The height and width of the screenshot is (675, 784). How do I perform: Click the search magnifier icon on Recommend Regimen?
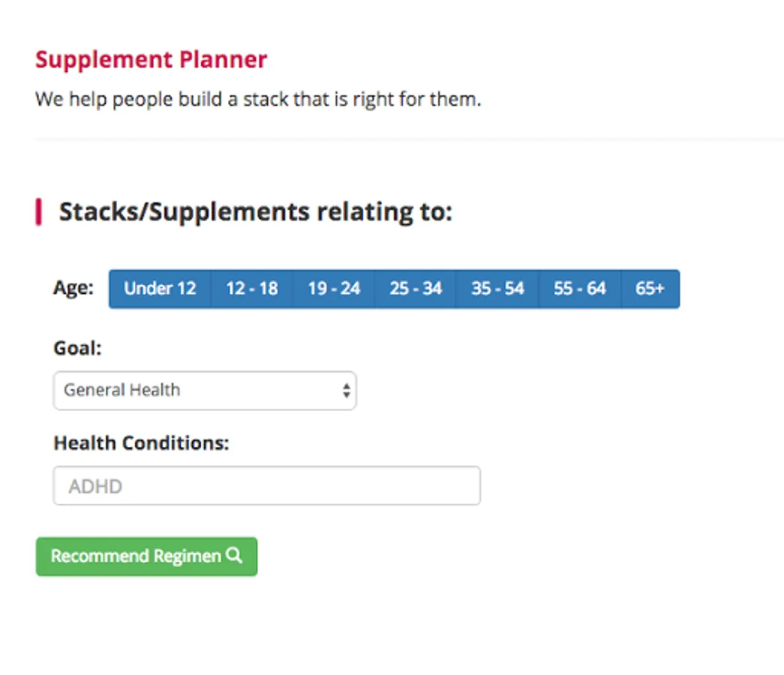point(234,556)
